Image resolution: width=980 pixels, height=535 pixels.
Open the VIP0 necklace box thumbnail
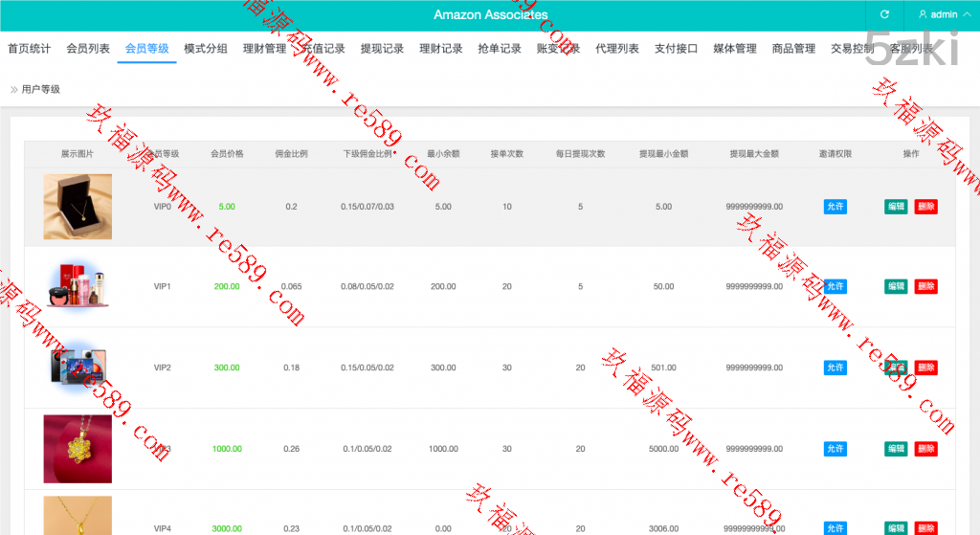pos(78,207)
